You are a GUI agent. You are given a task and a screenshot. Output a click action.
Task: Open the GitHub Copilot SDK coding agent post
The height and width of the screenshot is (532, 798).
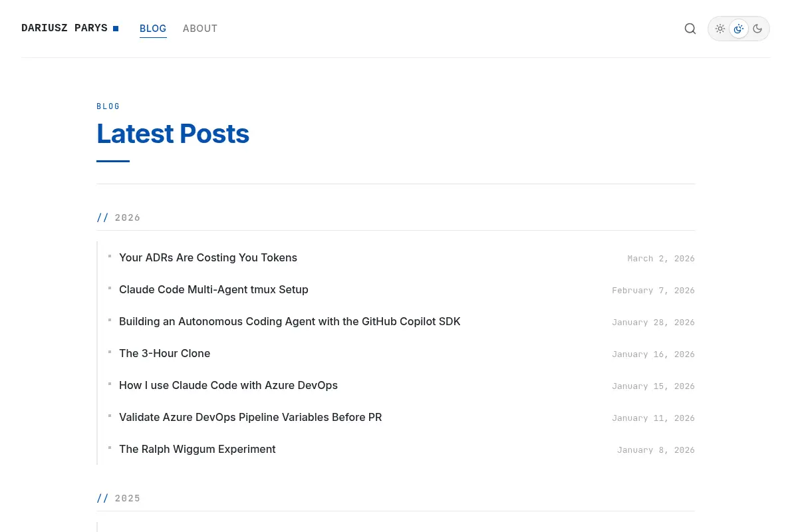tap(290, 321)
